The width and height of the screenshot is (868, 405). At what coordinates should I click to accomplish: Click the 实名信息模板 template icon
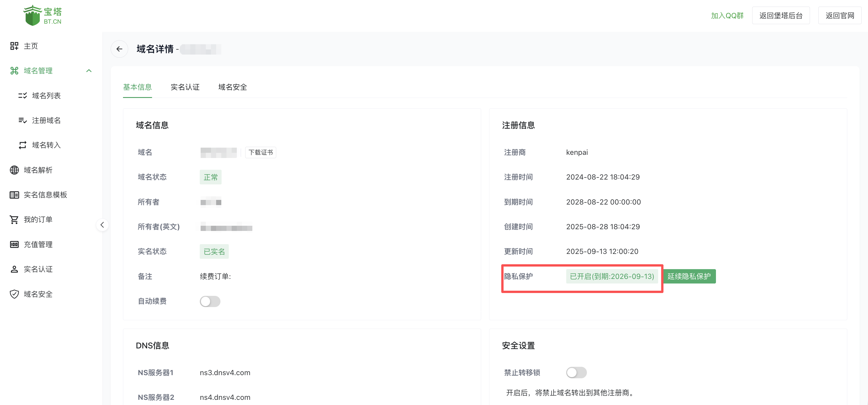pos(14,194)
